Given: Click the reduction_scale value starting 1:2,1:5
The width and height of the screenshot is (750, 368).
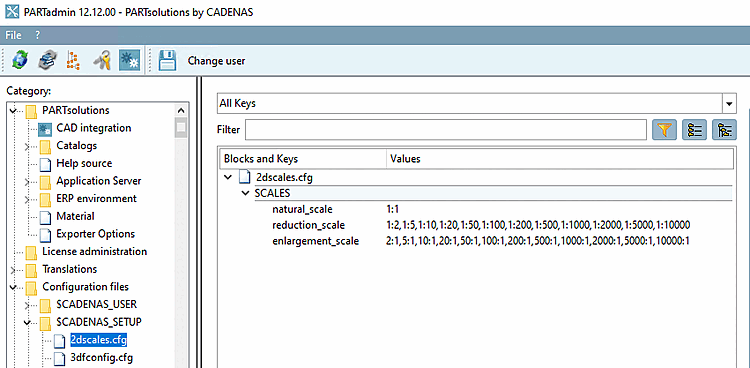Looking at the screenshot, I should pyautogui.click(x=538, y=225).
